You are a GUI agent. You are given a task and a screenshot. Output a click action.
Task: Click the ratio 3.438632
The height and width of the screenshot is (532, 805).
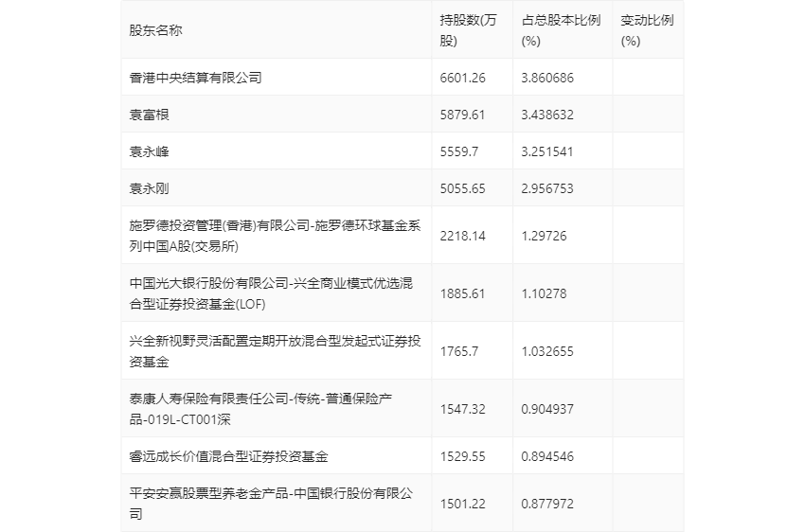tap(547, 115)
